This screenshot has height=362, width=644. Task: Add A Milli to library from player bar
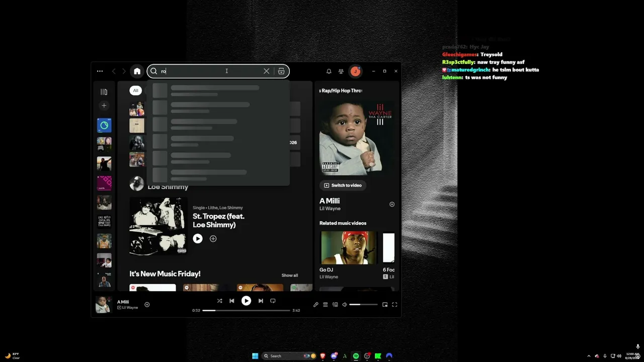point(147,304)
